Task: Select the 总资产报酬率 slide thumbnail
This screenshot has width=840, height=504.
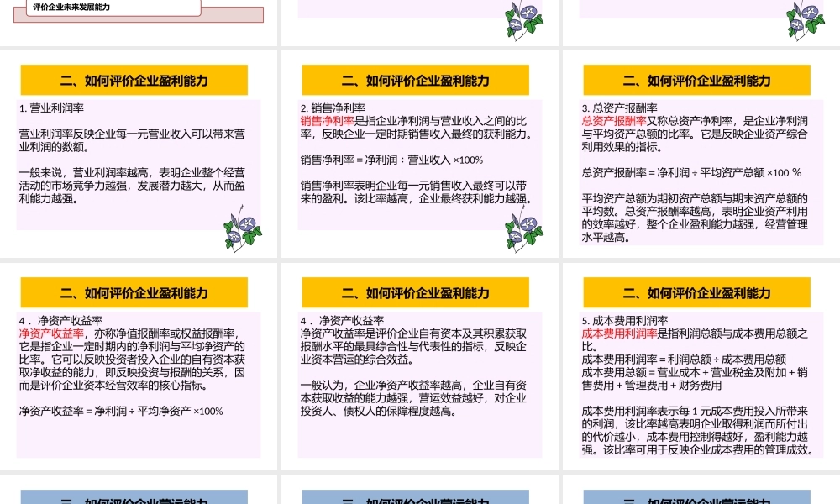Action: tap(699, 160)
